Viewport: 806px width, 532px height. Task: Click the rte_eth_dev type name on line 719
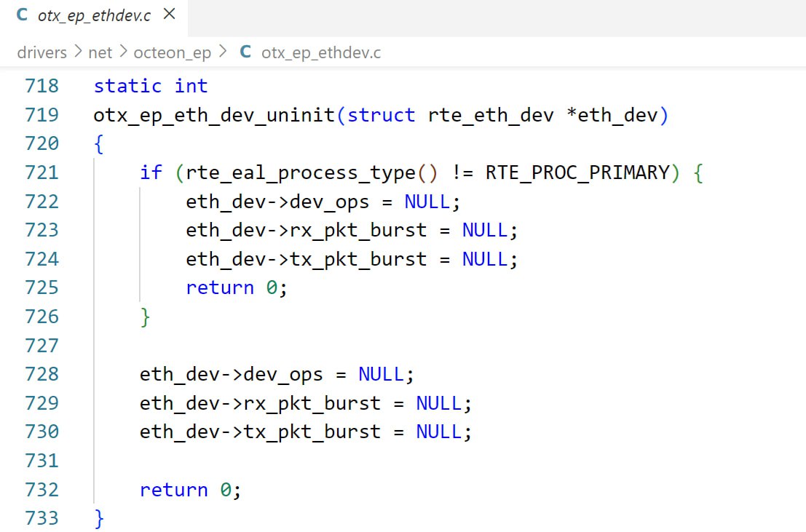pos(491,115)
